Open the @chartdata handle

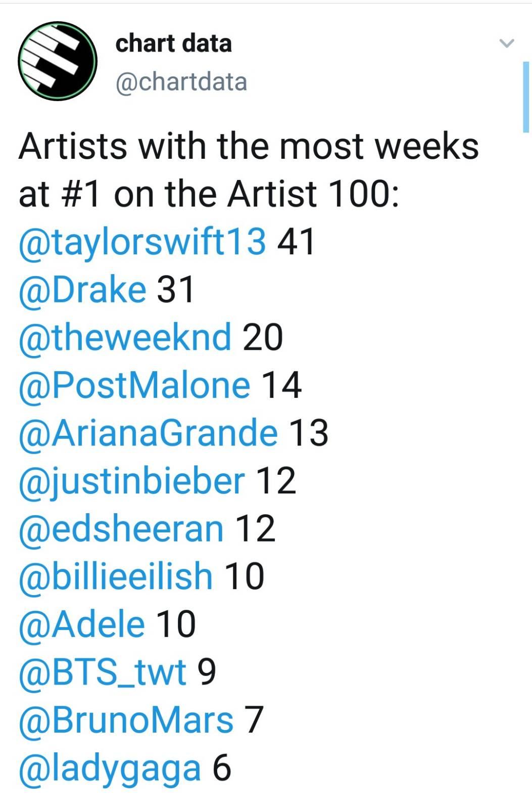coord(181,82)
